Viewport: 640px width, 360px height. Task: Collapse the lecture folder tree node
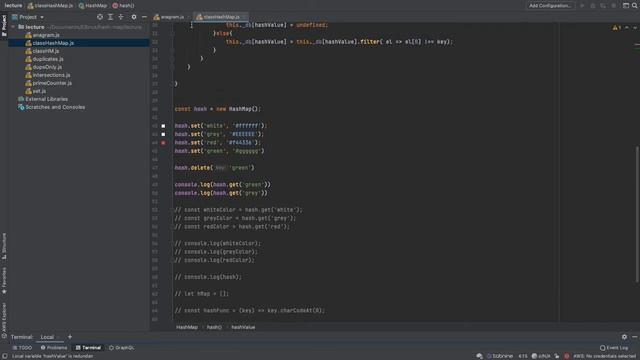pyautogui.click(x=13, y=27)
